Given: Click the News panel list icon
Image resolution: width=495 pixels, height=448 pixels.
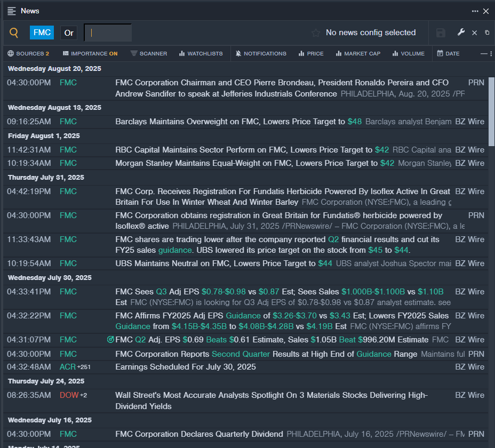Looking at the screenshot, I should tap(12, 11).
